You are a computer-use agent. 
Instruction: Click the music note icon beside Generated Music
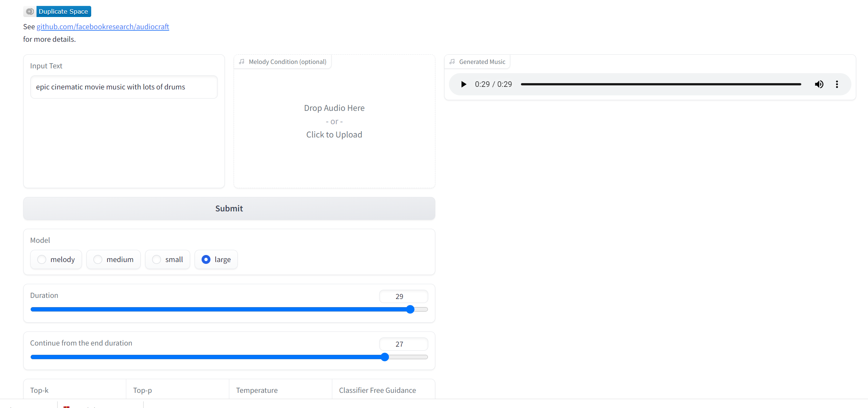452,61
